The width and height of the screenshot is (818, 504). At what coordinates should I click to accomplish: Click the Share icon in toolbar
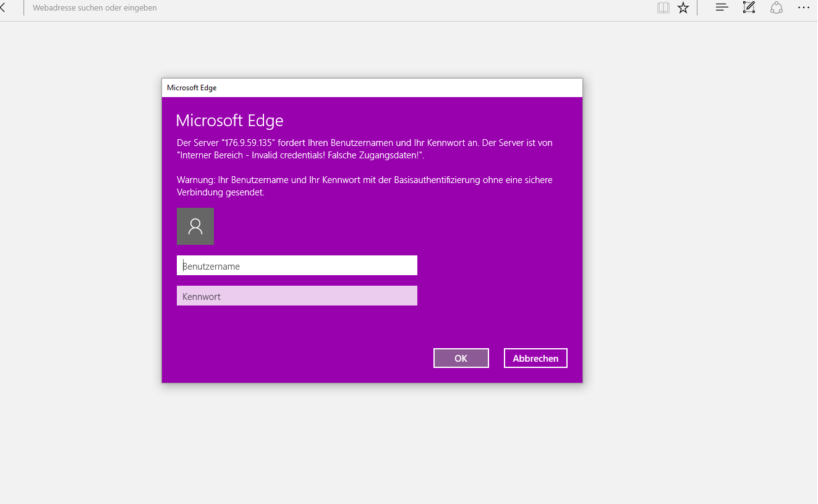pyautogui.click(x=777, y=7)
